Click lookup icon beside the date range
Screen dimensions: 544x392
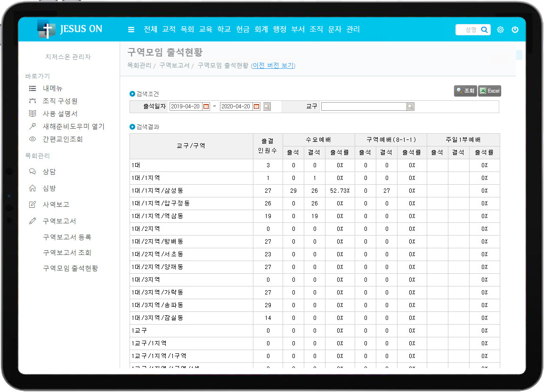(267, 106)
